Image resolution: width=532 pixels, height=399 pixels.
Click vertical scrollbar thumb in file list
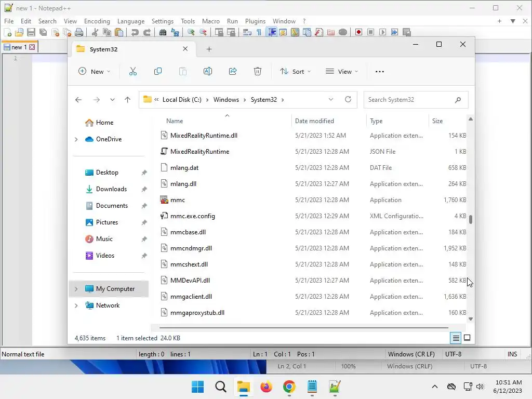pyautogui.click(x=471, y=220)
